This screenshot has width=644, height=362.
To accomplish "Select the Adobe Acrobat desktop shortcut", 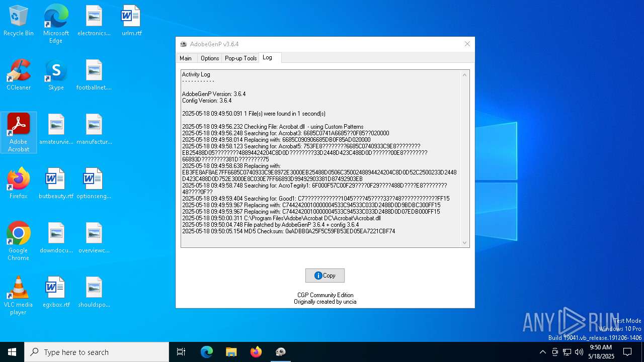I will pos(19,133).
